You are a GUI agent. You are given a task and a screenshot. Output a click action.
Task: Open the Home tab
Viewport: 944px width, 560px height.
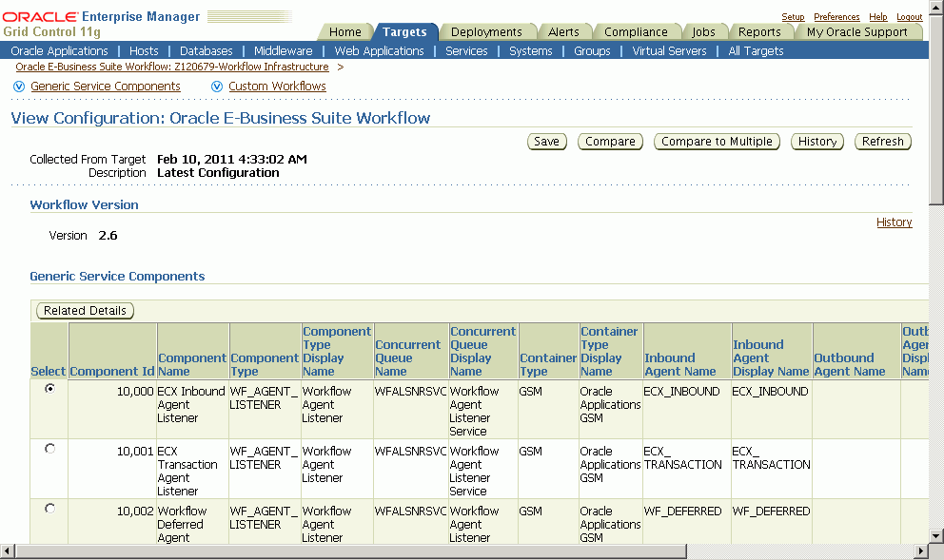(x=345, y=32)
